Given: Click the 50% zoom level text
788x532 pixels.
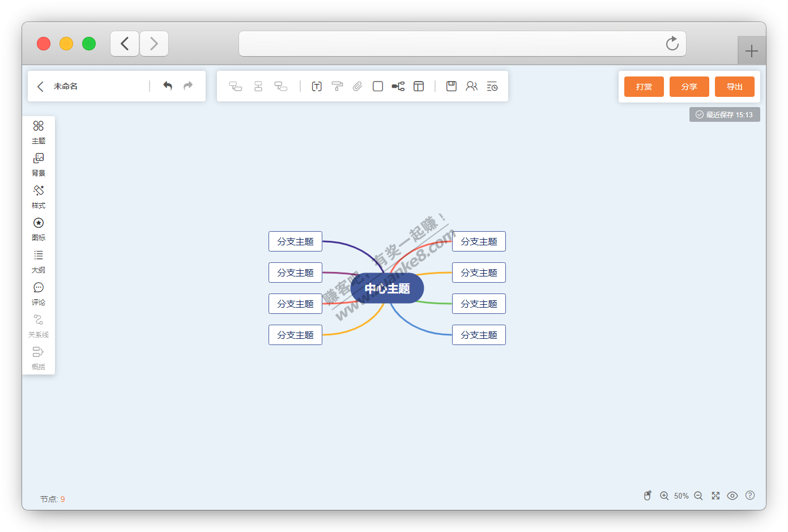Looking at the screenshot, I should [681, 496].
